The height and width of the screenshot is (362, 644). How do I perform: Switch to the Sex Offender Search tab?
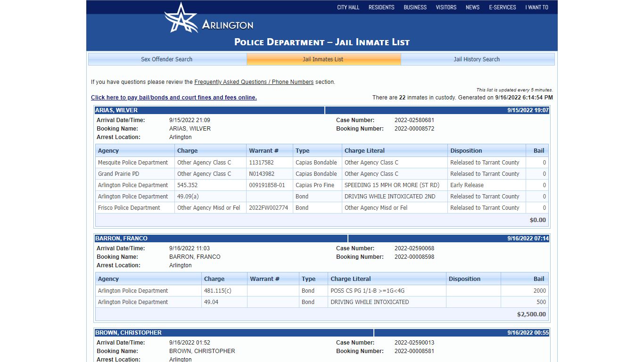pos(167,59)
